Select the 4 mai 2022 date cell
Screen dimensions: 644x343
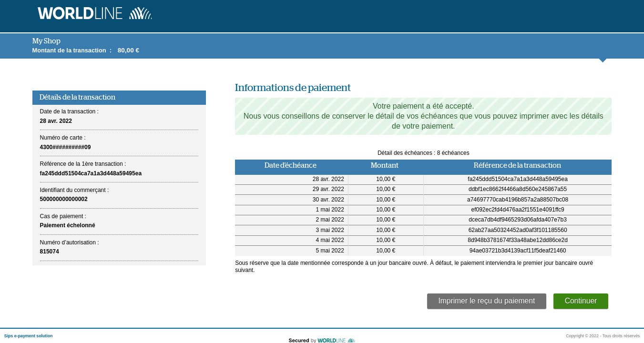click(291, 240)
